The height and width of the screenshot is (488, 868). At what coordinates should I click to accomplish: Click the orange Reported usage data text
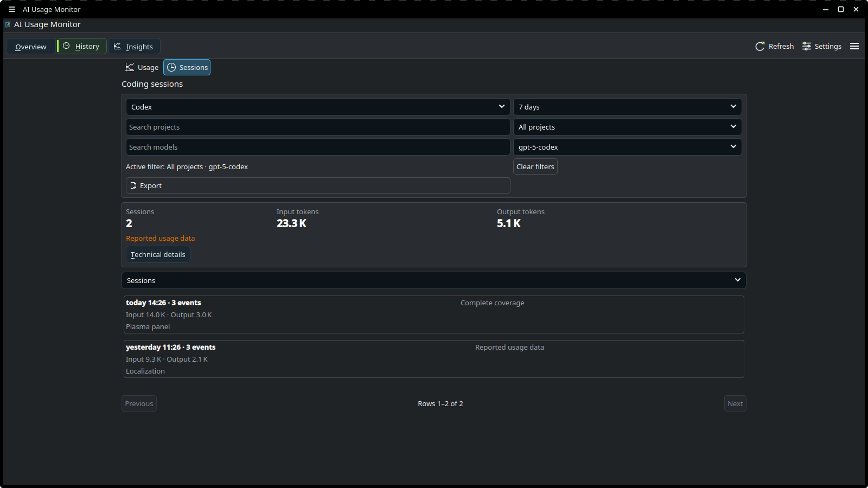click(x=161, y=238)
